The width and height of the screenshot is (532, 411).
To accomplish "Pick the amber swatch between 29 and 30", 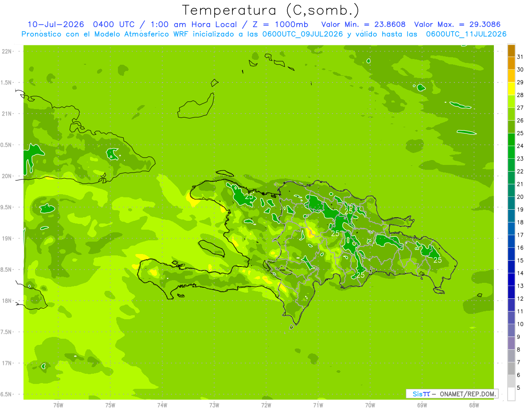I will click(511, 76).
